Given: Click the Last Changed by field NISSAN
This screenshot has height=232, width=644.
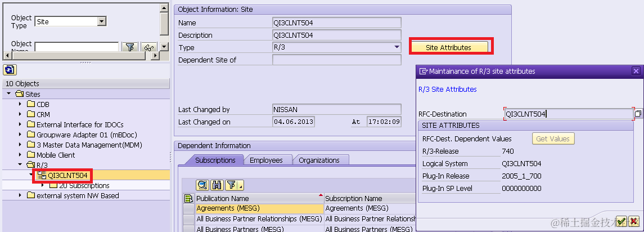Looking at the screenshot, I should click(x=337, y=109).
